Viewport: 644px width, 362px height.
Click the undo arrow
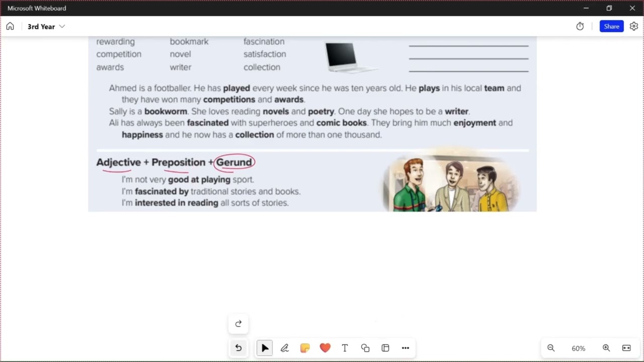(238, 348)
